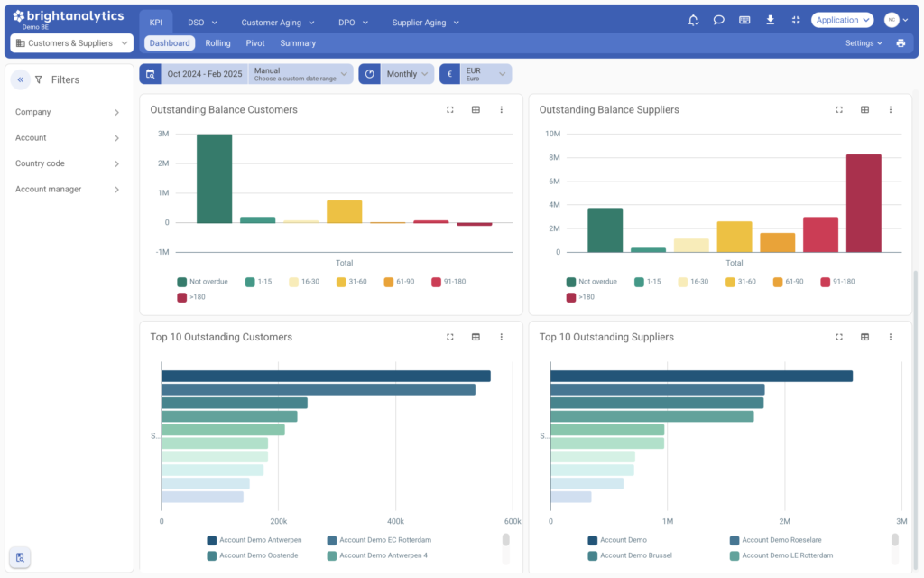Open the notifications bell icon
This screenshot has height=578, width=924.
tap(693, 20)
